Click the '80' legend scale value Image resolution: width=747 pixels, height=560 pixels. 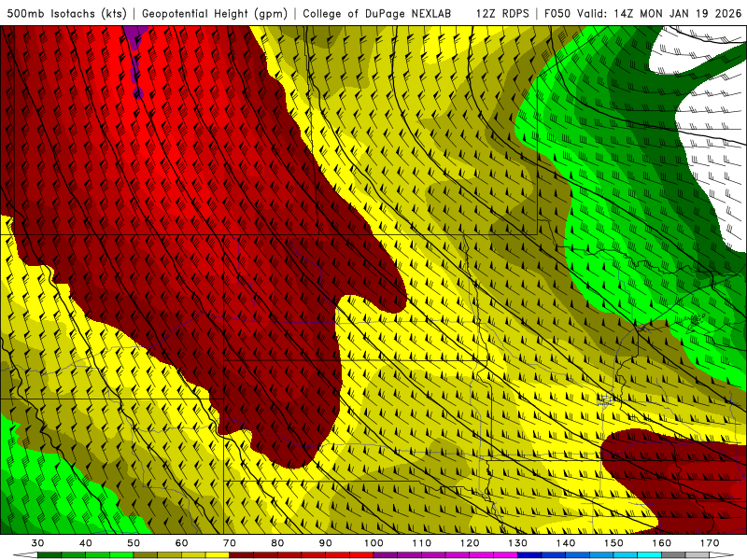[277, 543]
